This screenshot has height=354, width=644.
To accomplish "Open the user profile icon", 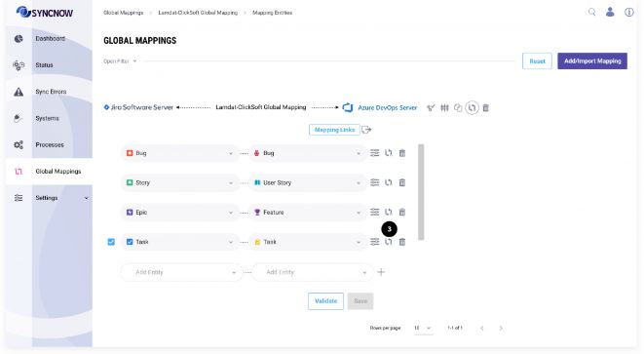I will [x=610, y=12].
